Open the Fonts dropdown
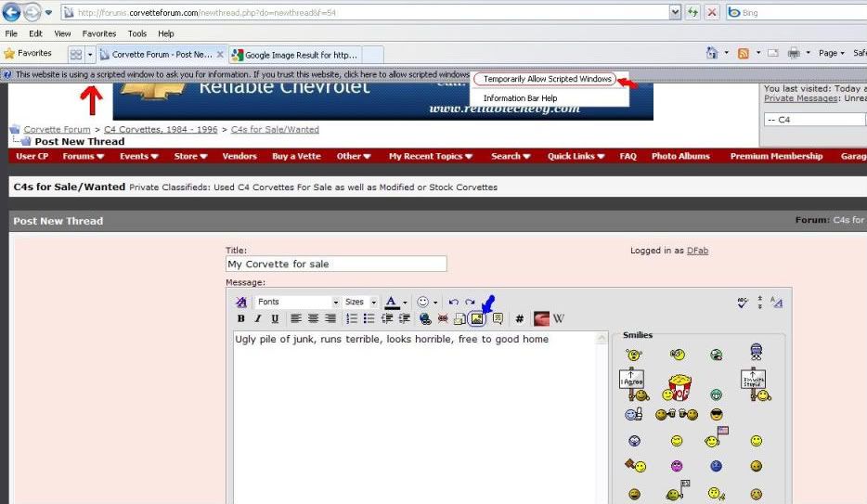 pyautogui.click(x=297, y=302)
